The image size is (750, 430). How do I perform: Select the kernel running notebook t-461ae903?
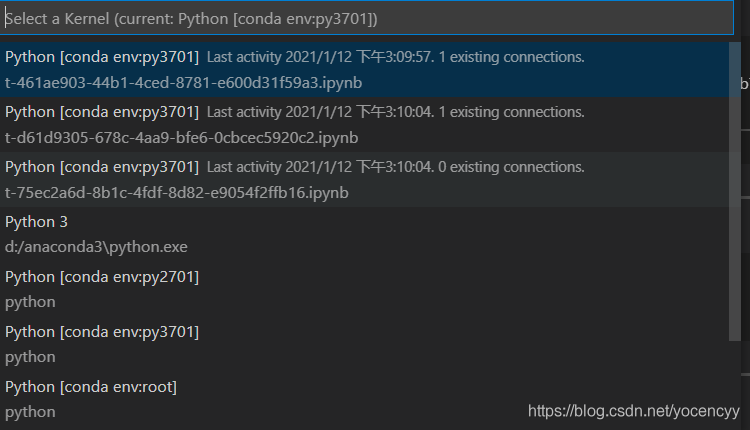[x=366, y=70]
